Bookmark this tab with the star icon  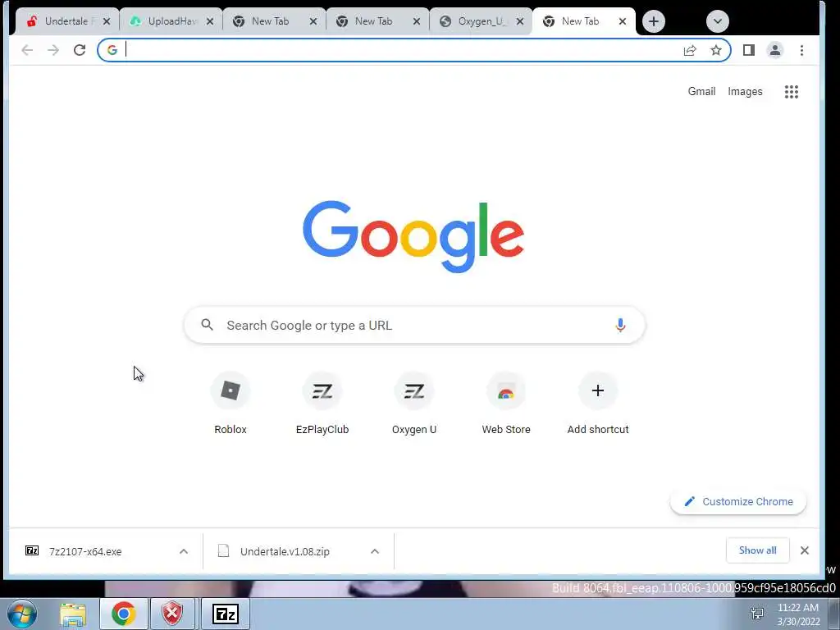(715, 50)
